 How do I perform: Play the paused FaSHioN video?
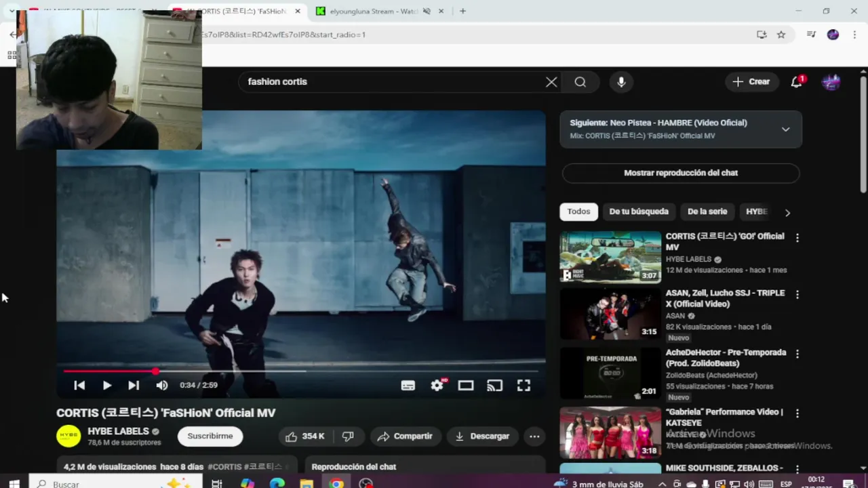click(106, 385)
